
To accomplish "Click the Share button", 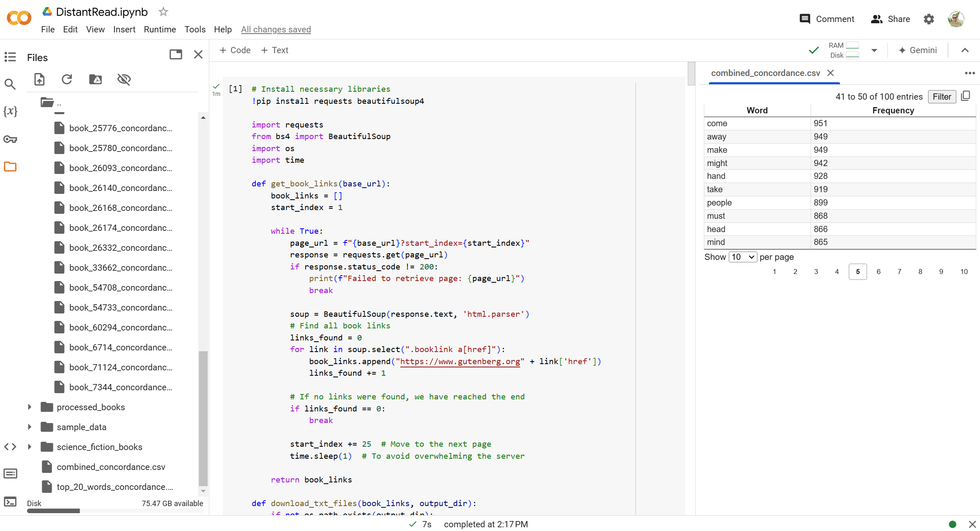I will (890, 19).
